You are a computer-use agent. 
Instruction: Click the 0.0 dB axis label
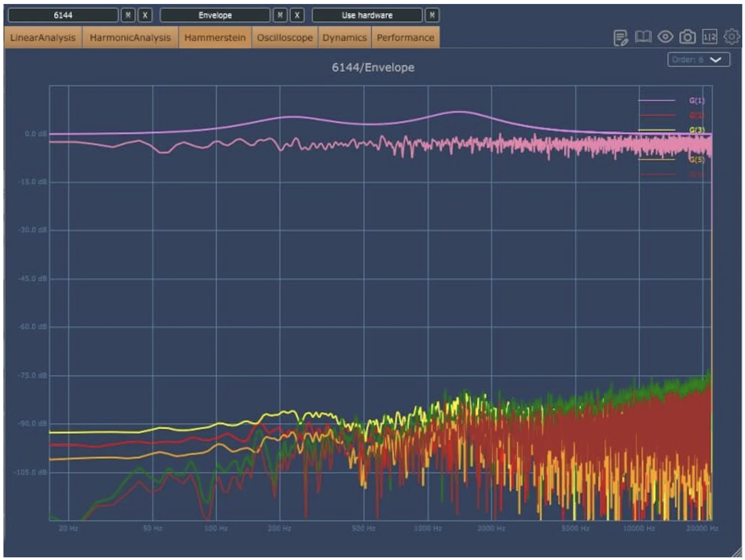pos(36,134)
